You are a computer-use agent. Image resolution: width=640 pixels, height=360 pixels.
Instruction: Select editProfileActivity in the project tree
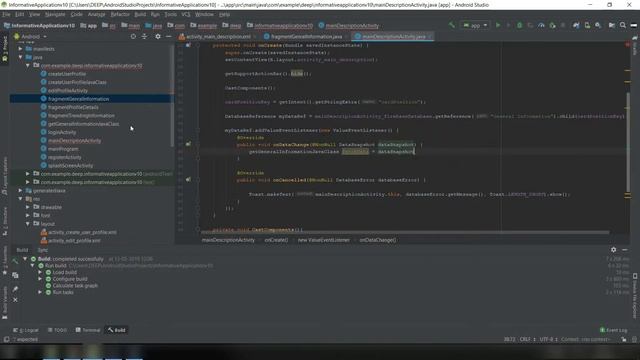pyautogui.click(x=68, y=91)
